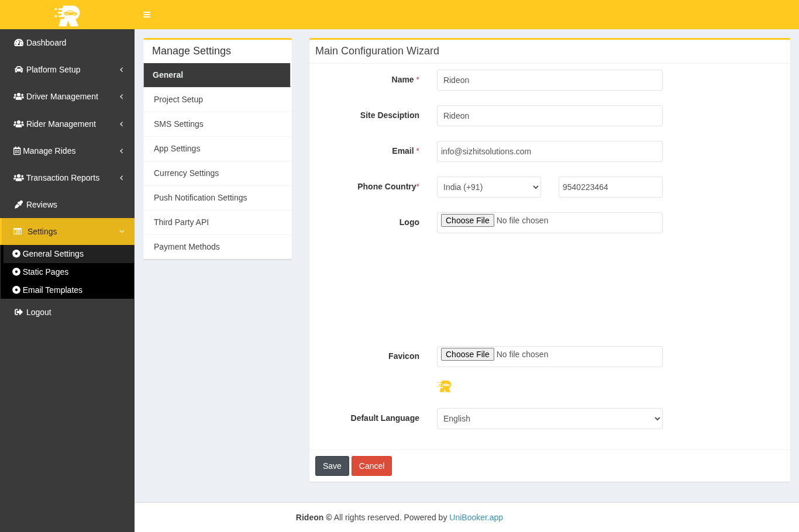Image resolution: width=799 pixels, height=532 pixels.
Task: Click the Email input field
Action: point(549,151)
